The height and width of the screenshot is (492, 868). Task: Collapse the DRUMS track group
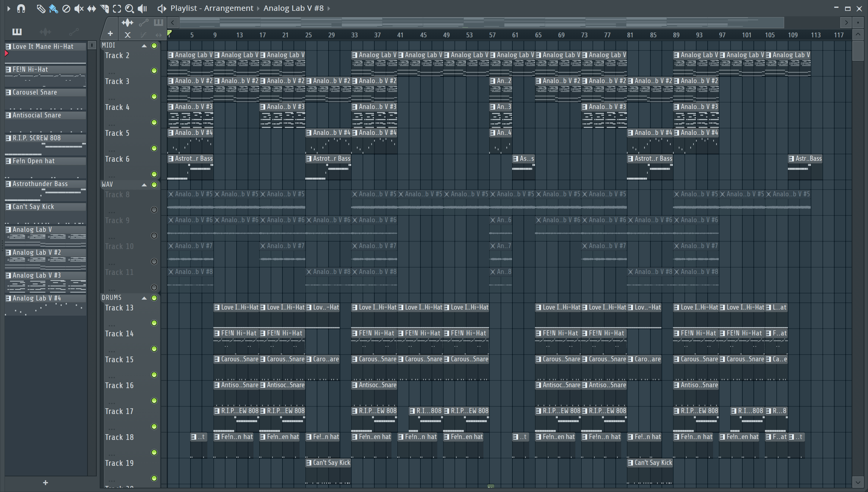coord(144,298)
